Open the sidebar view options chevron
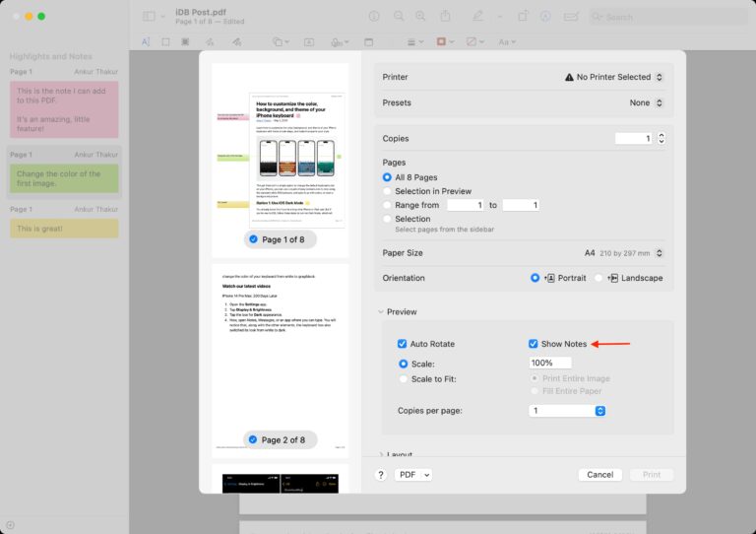Screen dimensions: 756x534 click(x=163, y=17)
